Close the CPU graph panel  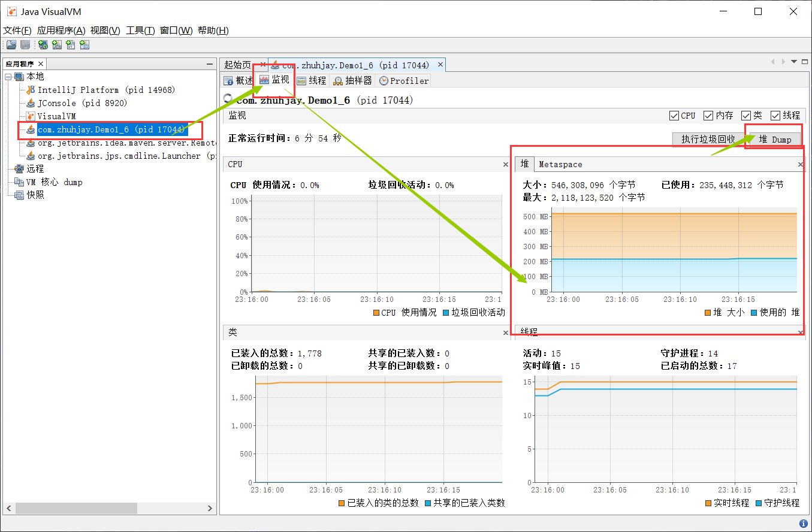pos(505,164)
